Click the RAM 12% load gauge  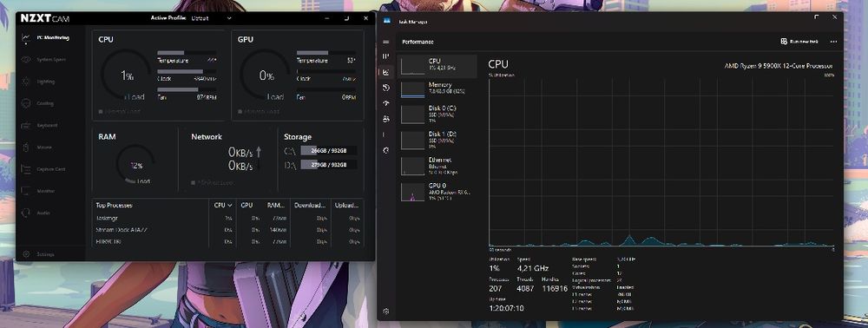pyautogui.click(x=136, y=164)
